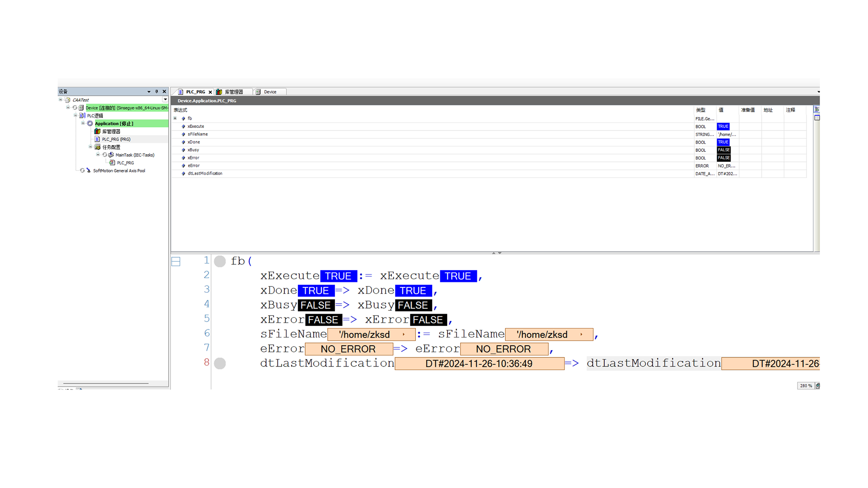Click the variable icon next to eError
The image size is (868, 488).
pyautogui.click(x=184, y=166)
